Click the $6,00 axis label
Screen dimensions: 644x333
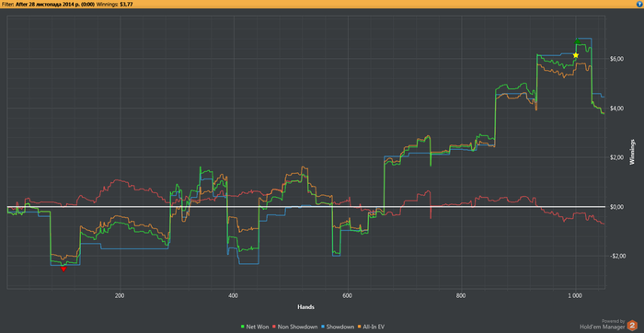tap(618, 59)
